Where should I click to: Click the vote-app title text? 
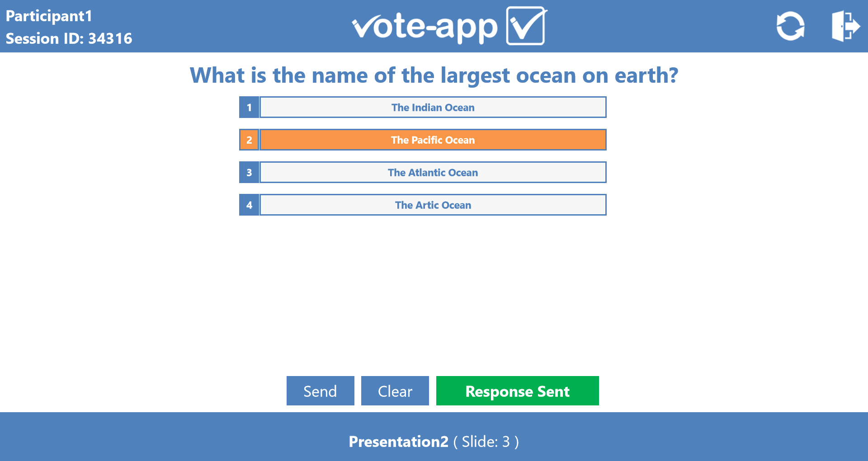[425, 27]
